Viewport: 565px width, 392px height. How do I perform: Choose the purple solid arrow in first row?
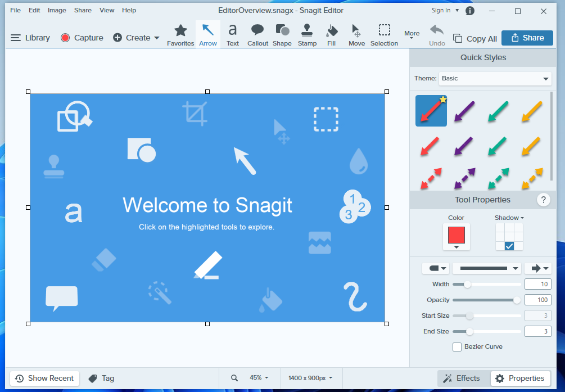click(x=464, y=111)
